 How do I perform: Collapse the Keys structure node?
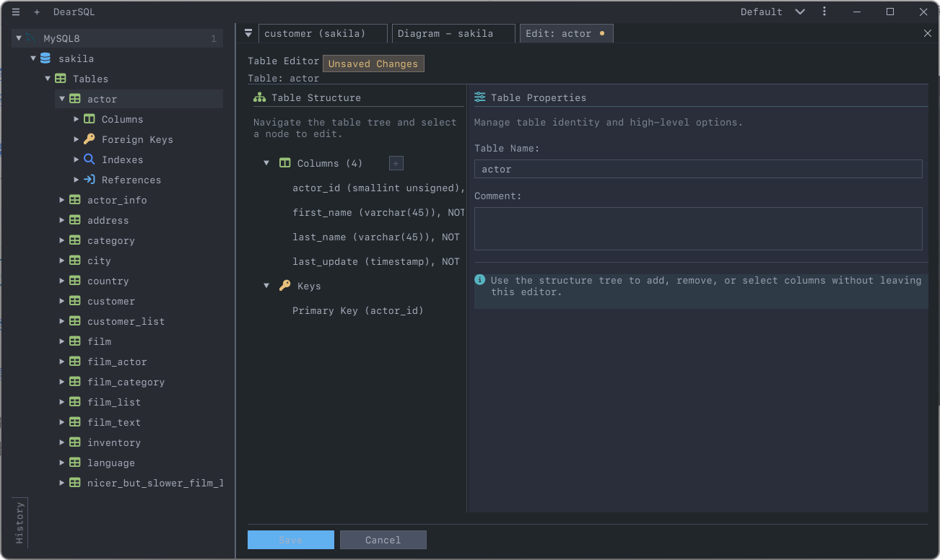point(266,286)
